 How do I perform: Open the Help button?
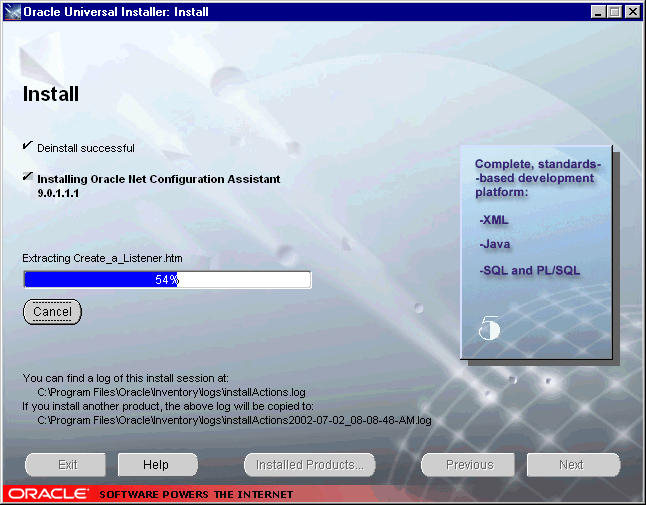tap(157, 465)
